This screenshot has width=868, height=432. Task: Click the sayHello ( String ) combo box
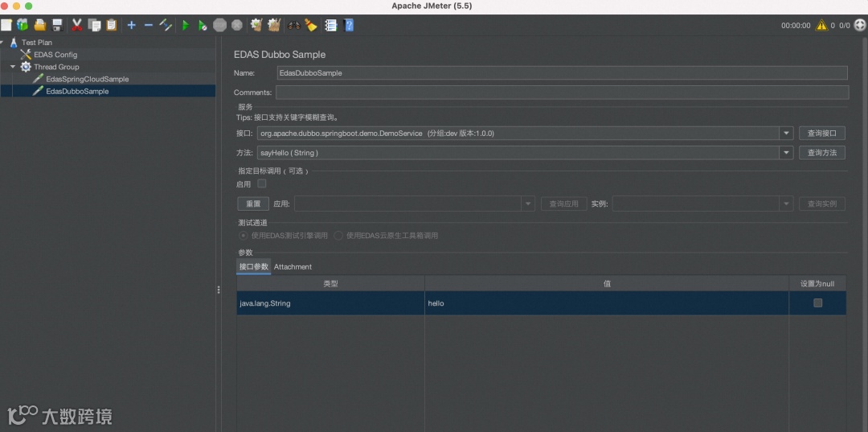[x=525, y=153]
